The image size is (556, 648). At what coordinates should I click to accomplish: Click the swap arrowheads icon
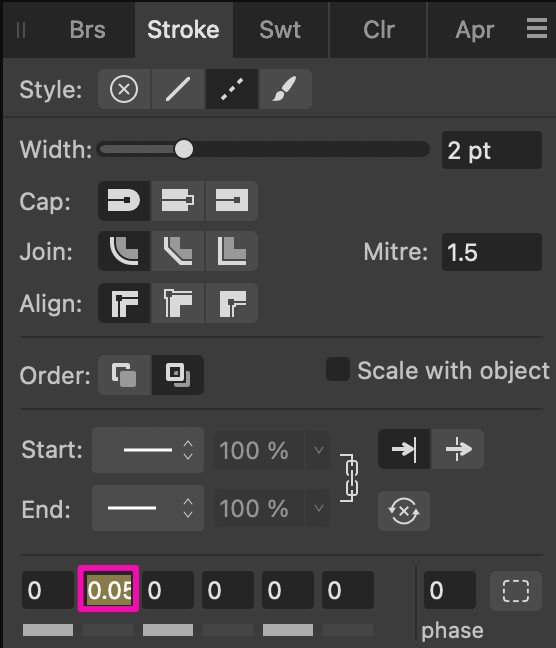click(404, 511)
